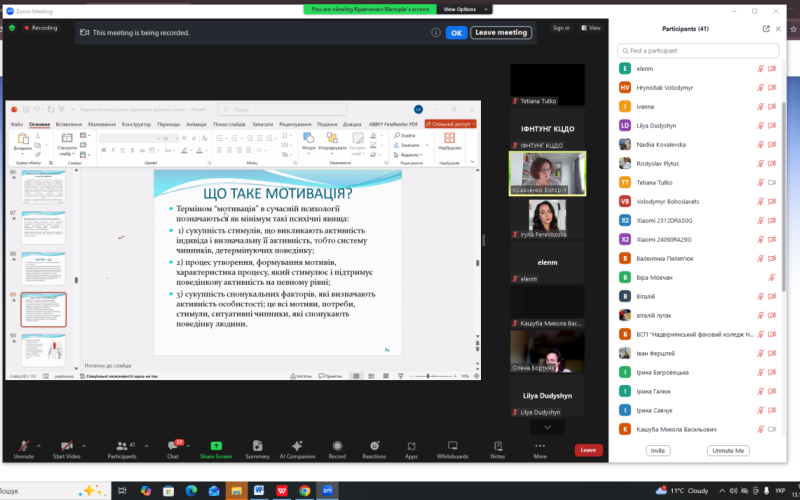
Task: Click the Надбудови add-ins icon in PowerPoint
Action: click(x=449, y=138)
